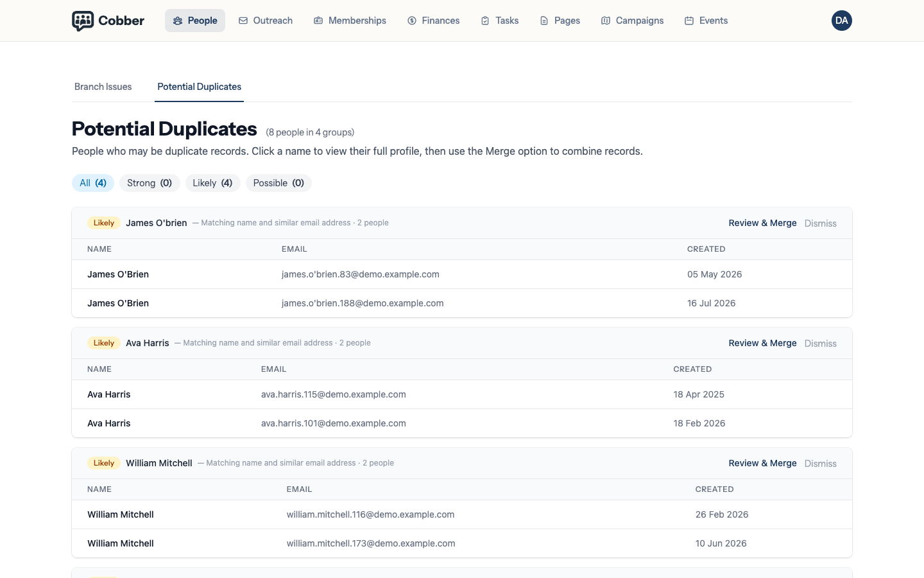Image resolution: width=924 pixels, height=578 pixels.
Task: Click the Outreach envelope icon
Action: coord(243,21)
